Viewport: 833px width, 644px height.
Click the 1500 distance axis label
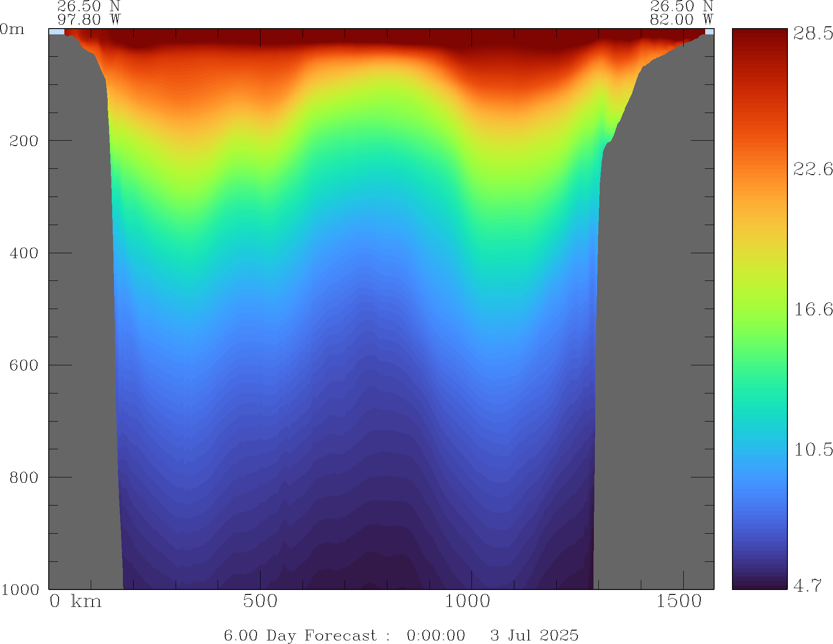[x=679, y=602]
